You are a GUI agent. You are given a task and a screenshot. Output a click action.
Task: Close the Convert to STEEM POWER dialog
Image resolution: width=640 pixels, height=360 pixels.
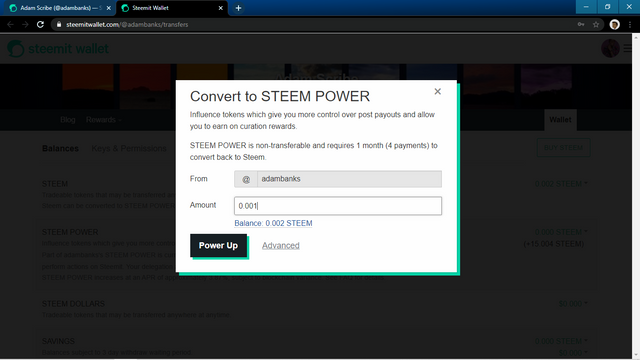tap(438, 91)
